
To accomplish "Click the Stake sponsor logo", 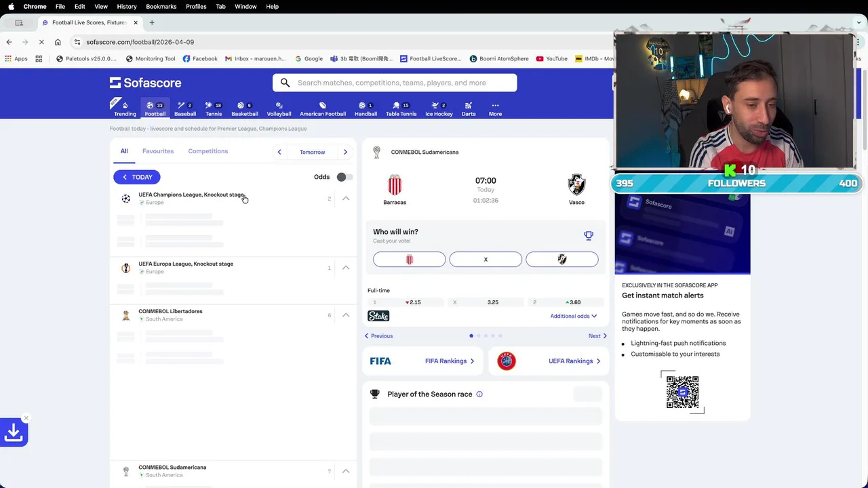I will [378, 316].
